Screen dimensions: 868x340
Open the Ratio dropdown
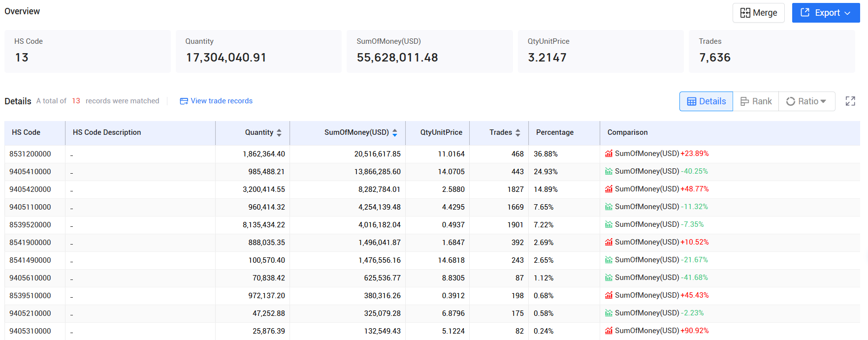point(806,101)
